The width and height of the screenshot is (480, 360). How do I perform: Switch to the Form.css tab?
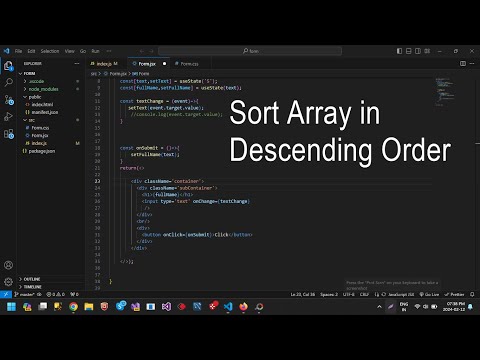(x=189, y=64)
